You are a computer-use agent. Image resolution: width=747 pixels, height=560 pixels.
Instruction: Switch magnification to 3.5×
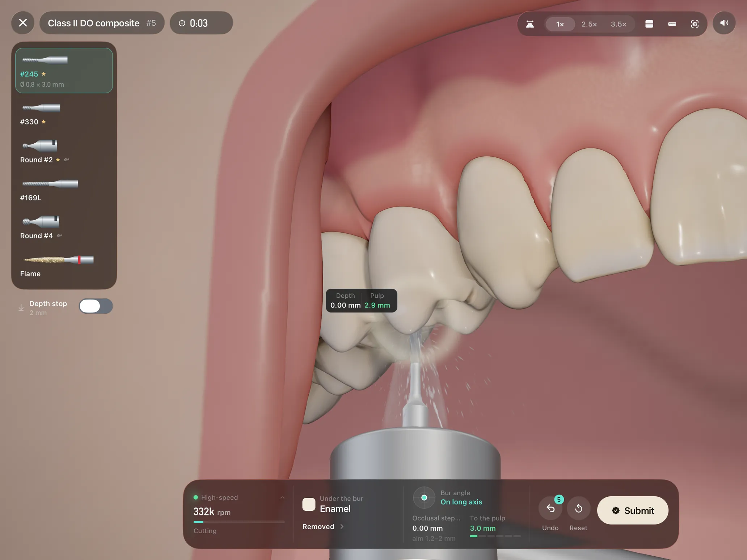coord(619,24)
